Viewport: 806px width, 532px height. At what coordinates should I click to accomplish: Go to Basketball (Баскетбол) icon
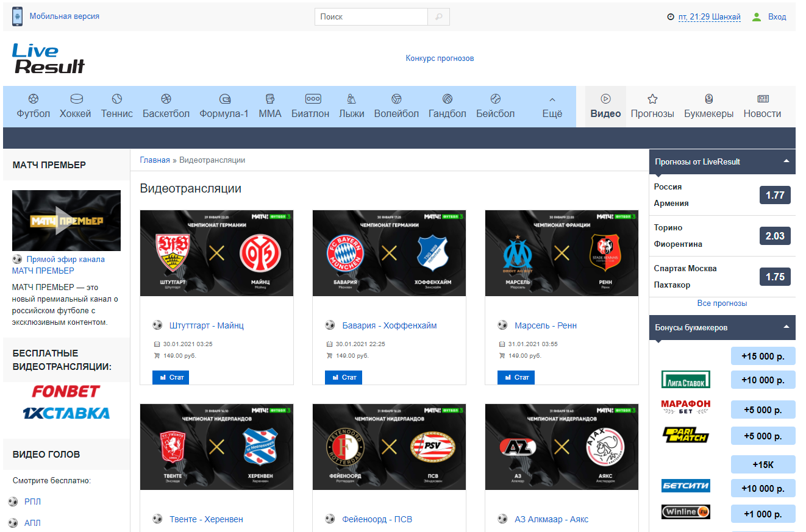(166, 99)
